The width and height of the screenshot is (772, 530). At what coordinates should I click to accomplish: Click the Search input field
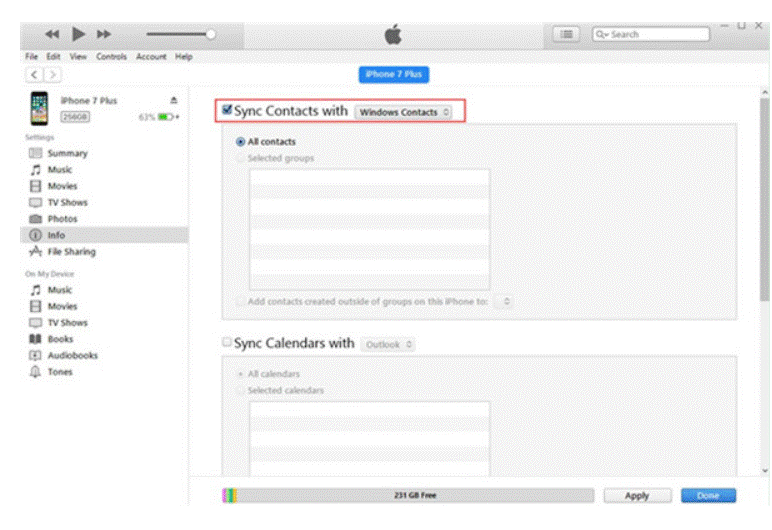(651, 34)
